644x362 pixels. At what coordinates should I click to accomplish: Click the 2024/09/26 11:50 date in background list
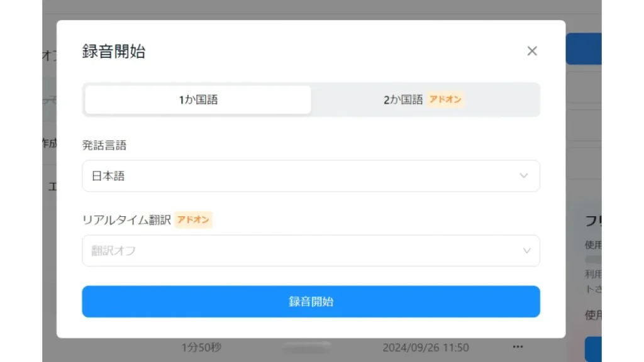point(426,348)
